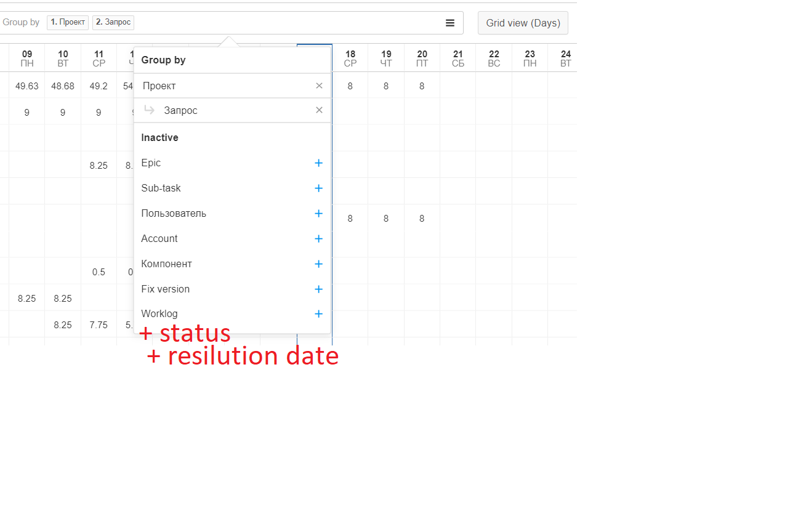Choose Worklog in the Inactive list
This screenshot has height=532, width=798.
click(x=159, y=314)
